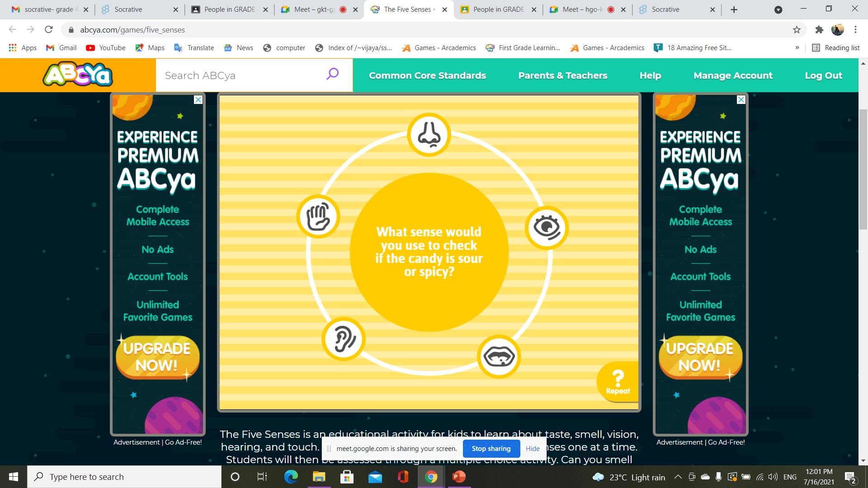Image resolution: width=868 pixels, height=488 pixels.
Task: Click the ABCya search magnifier icon
Action: point(332,74)
